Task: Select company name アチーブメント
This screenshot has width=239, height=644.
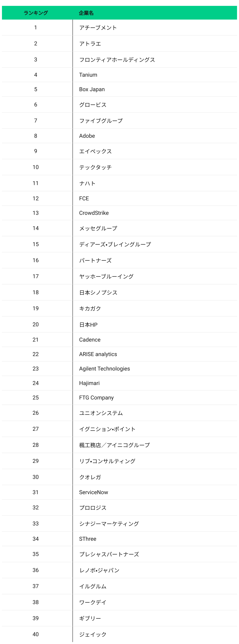Action: click(x=98, y=28)
